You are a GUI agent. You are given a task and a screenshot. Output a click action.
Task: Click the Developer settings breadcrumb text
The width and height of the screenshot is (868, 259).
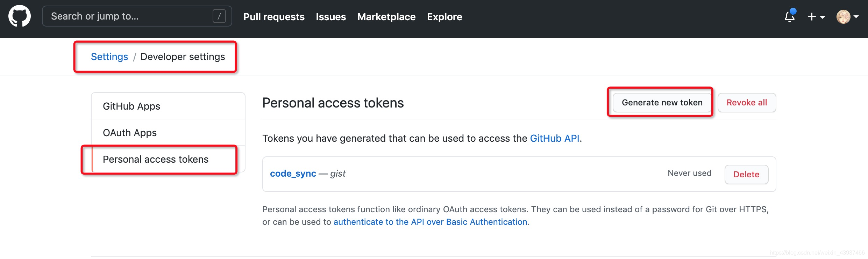183,57
